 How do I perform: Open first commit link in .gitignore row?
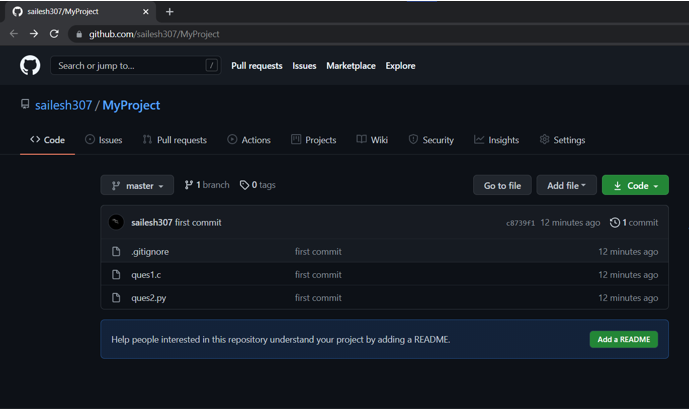click(318, 252)
